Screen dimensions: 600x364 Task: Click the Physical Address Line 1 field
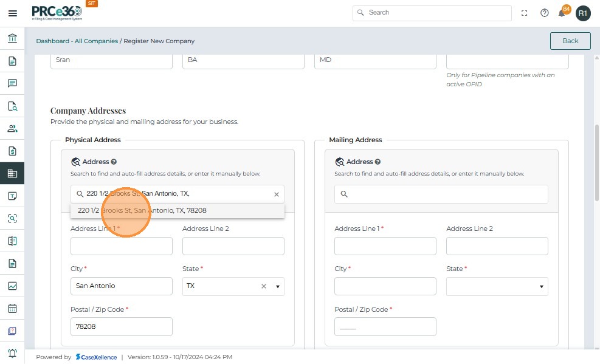click(122, 246)
